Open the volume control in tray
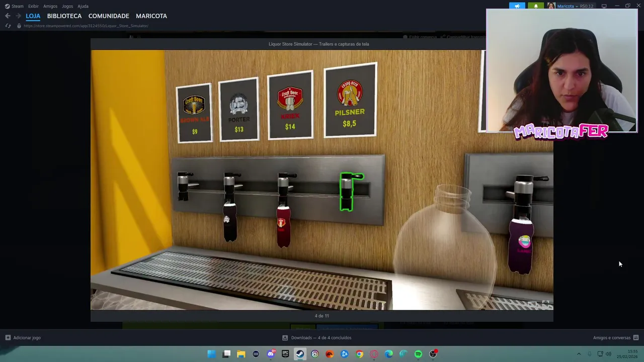 tap(608, 354)
